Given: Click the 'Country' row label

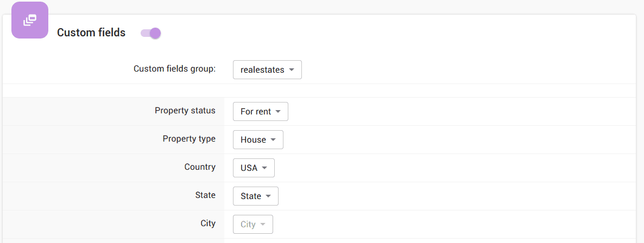Looking at the screenshot, I should point(200,167).
